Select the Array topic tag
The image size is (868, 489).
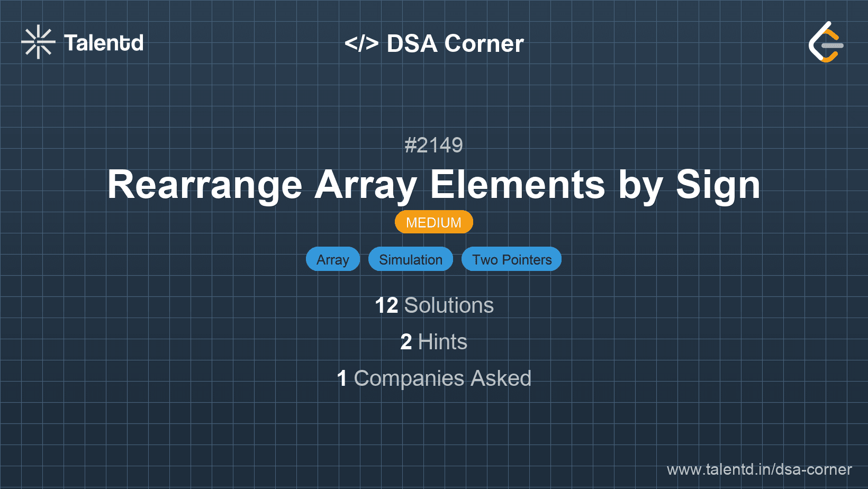pyautogui.click(x=332, y=259)
